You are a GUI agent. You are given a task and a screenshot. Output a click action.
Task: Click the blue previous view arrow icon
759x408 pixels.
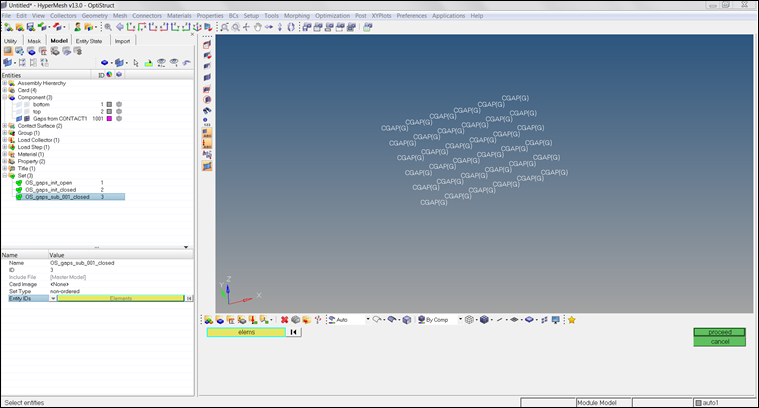tap(120, 27)
